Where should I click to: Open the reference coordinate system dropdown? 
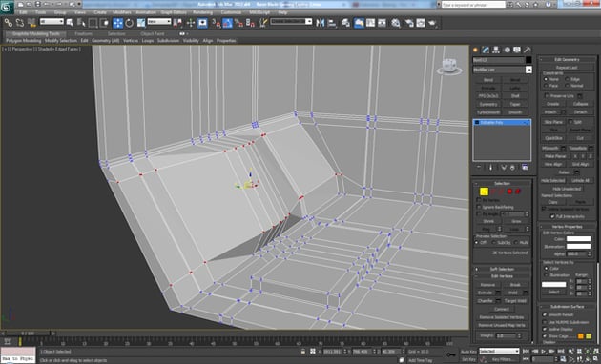coord(159,22)
